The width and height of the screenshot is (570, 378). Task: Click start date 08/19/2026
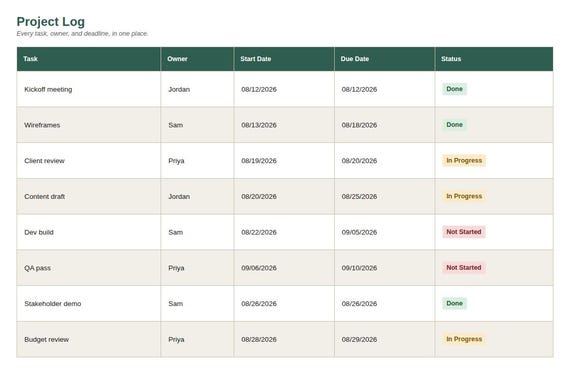point(259,161)
